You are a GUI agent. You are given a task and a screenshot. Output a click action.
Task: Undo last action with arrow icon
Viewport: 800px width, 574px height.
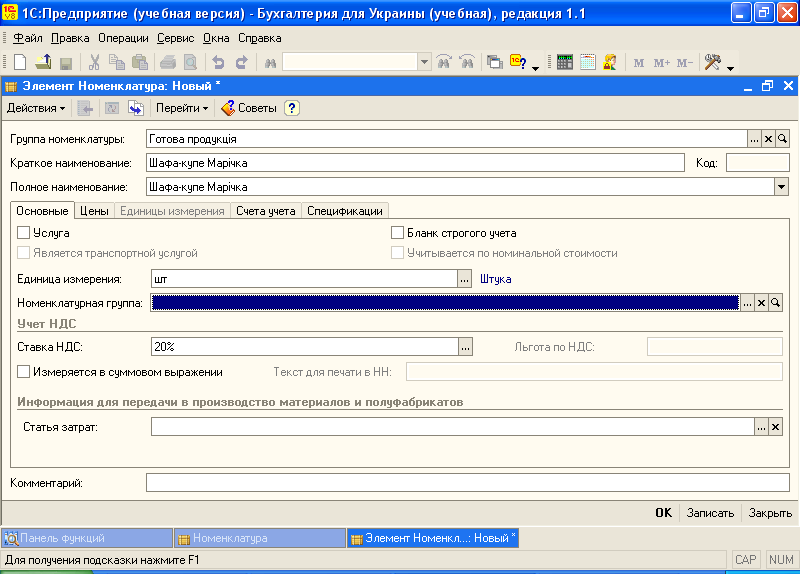click(x=218, y=62)
